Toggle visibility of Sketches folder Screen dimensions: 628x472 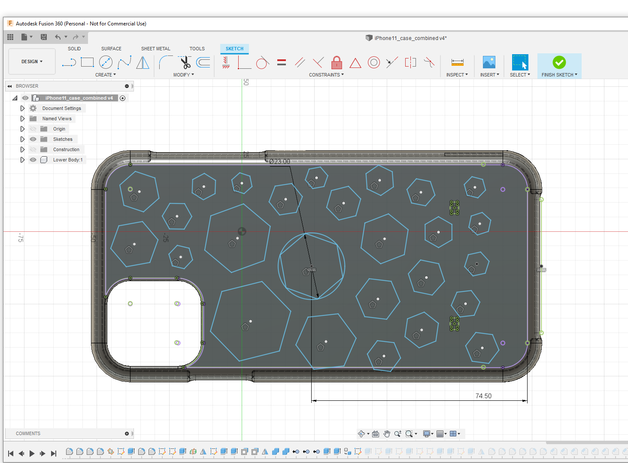coord(33,139)
